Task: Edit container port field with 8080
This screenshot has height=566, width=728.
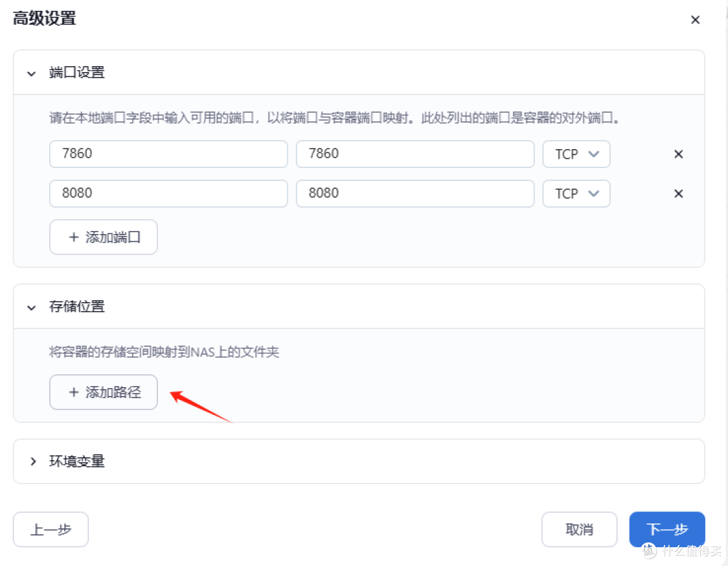Action: (415, 194)
